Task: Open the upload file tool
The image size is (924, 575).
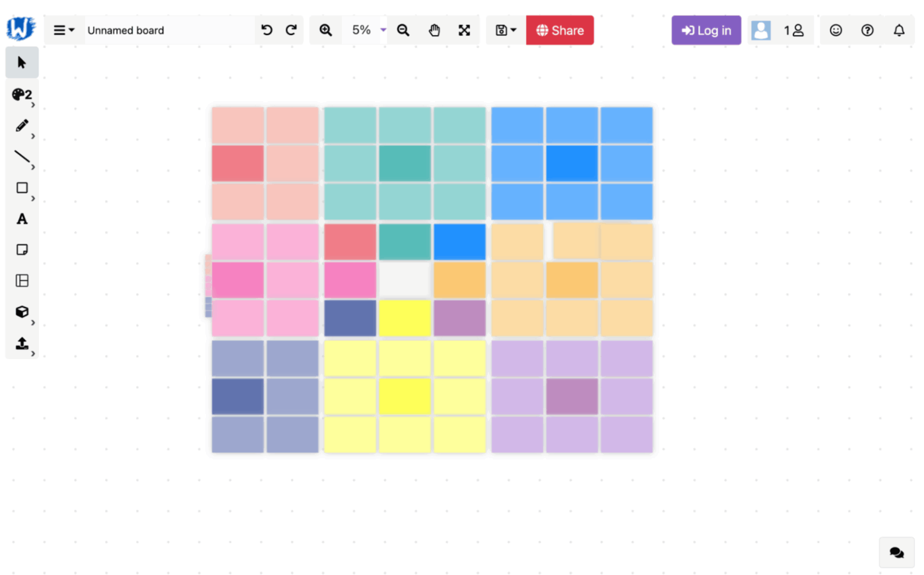Action: (22, 343)
